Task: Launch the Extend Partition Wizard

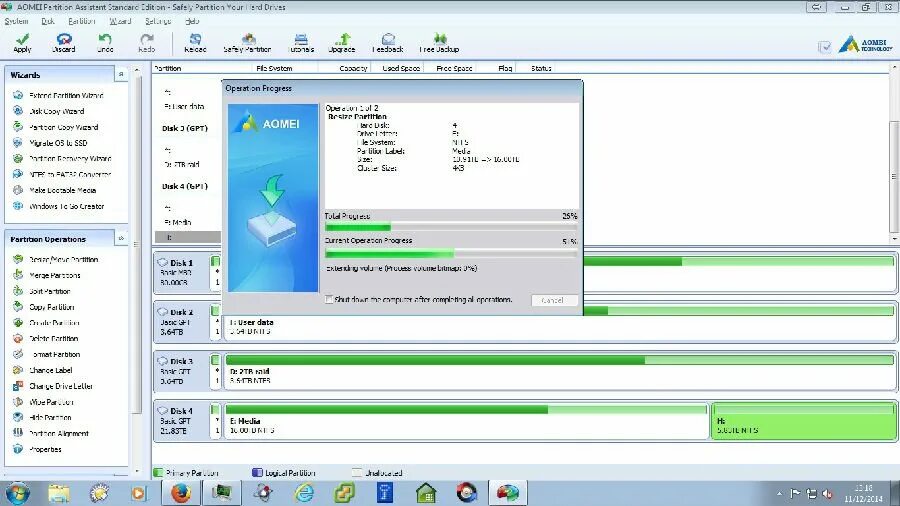Action: pos(66,95)
